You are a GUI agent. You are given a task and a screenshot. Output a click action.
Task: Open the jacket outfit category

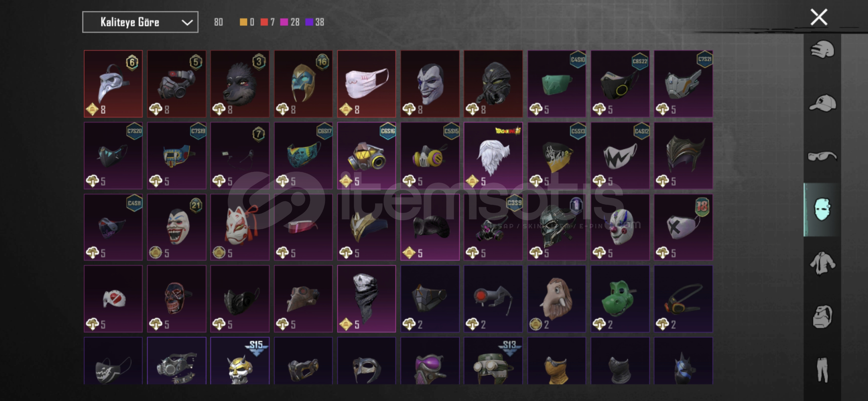822,263
